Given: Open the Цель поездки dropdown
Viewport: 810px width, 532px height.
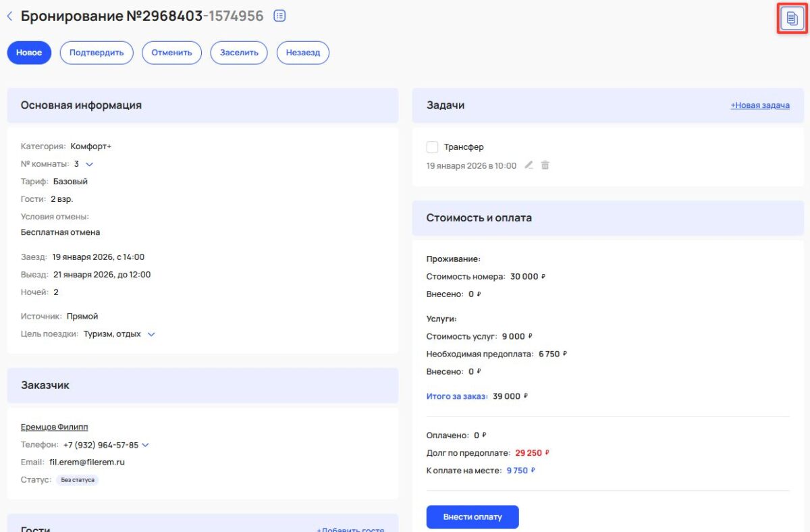Looking at the screenshot, I should click(151, 334).
